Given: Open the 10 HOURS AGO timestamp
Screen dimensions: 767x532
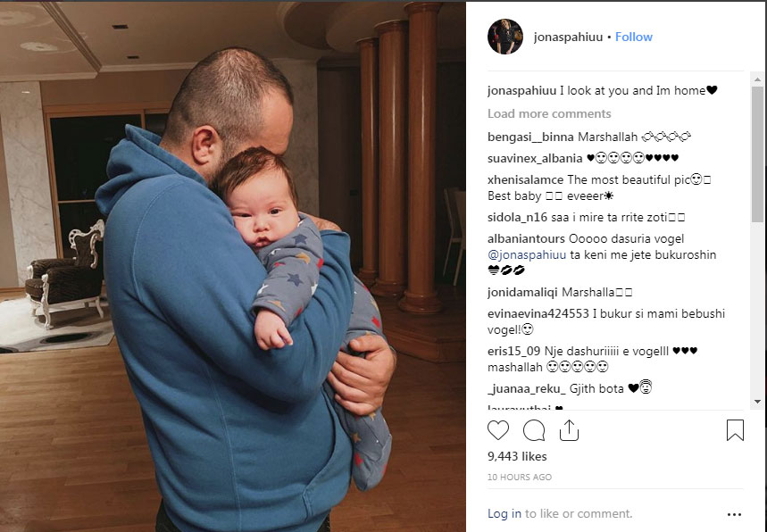Looking at the screenshot, I should coord(519,477).
